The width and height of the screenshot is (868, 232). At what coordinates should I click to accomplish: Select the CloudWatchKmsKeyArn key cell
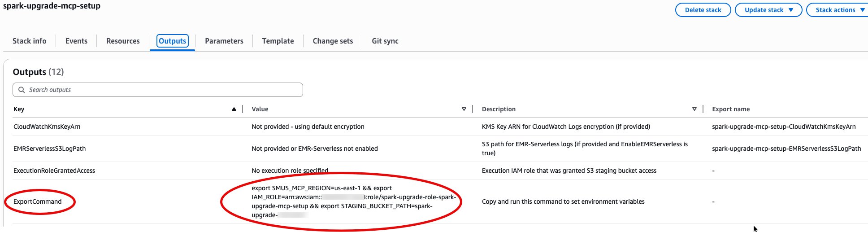coord(47,127)
